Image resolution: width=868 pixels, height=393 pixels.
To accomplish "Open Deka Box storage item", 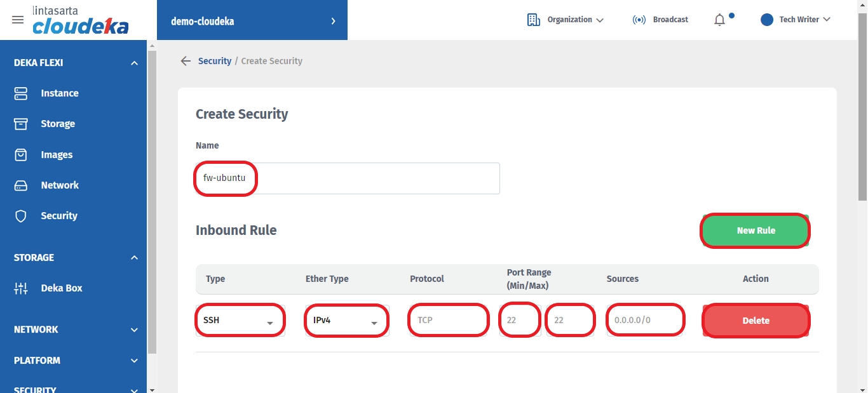I will pyautogui.click(x=61, y=288).
